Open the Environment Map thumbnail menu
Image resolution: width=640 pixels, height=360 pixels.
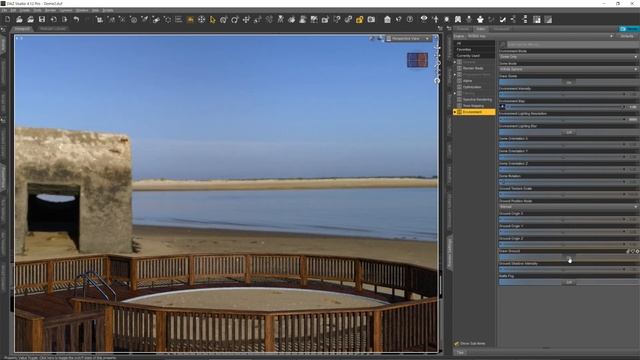click(502, 107)
